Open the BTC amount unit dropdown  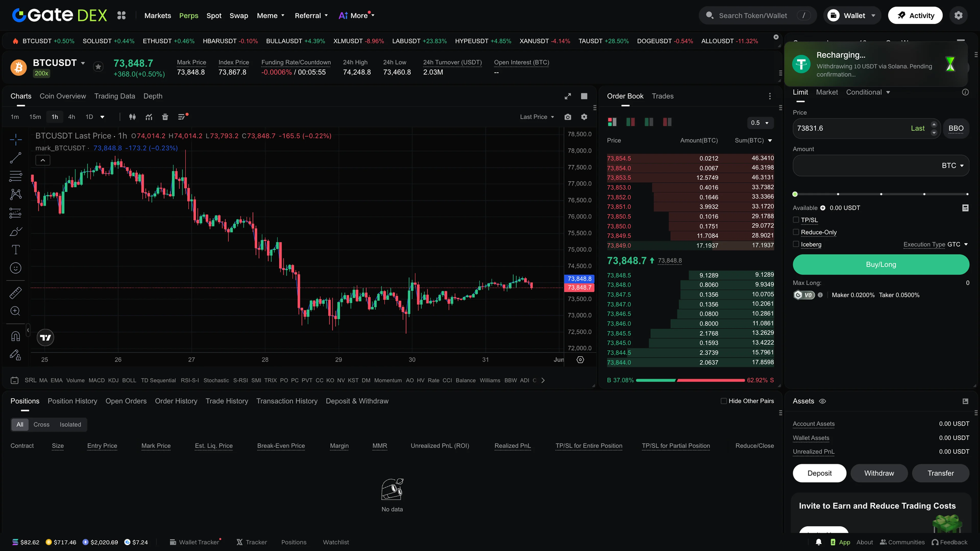click(x=953, y=166)
